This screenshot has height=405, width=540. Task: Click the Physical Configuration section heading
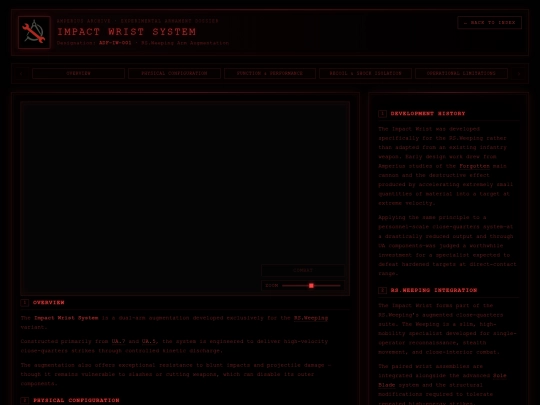(x=76, y=400)
